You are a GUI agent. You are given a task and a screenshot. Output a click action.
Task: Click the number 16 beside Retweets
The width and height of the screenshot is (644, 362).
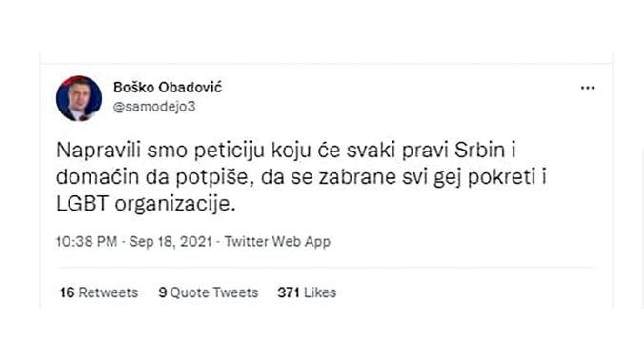click(x=67, y=292)
